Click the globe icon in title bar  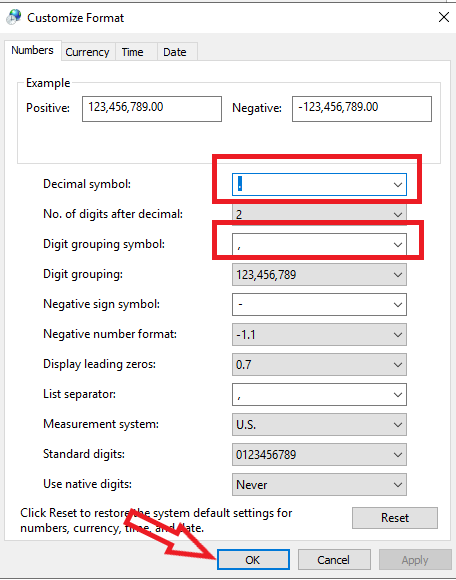pos(14,17)
